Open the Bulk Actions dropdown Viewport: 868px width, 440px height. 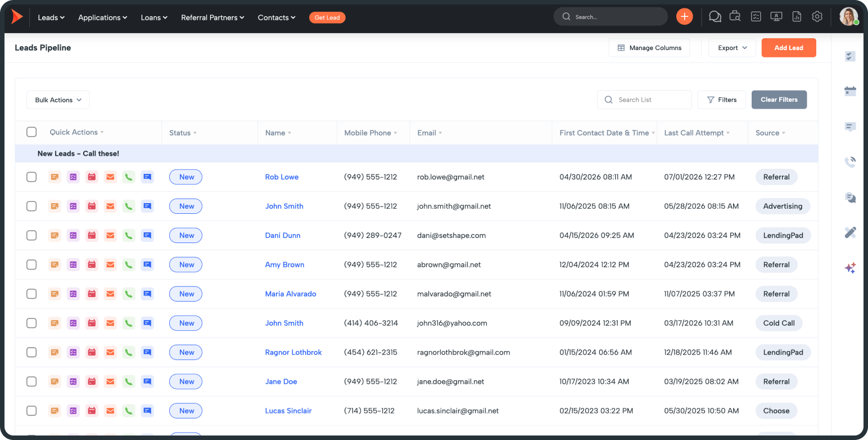click(x=58, y=100)
